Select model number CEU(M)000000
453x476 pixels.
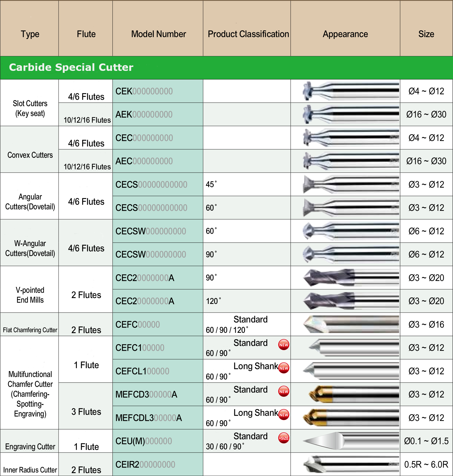pyautogui.click(x=144, y=441)
